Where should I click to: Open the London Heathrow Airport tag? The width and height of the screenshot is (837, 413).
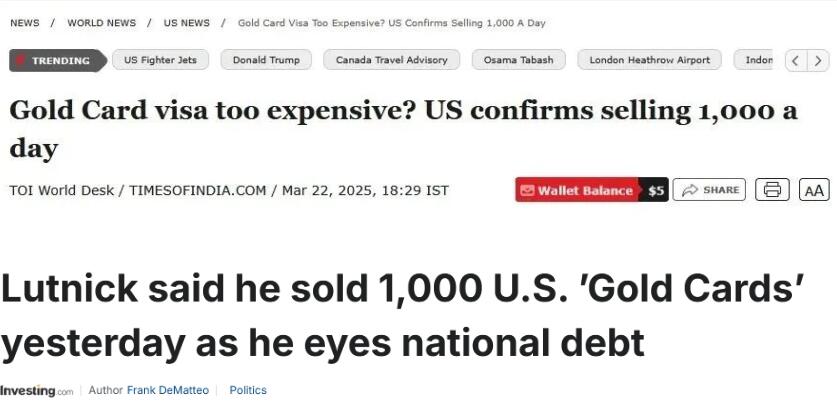click(x=650, y=60)
